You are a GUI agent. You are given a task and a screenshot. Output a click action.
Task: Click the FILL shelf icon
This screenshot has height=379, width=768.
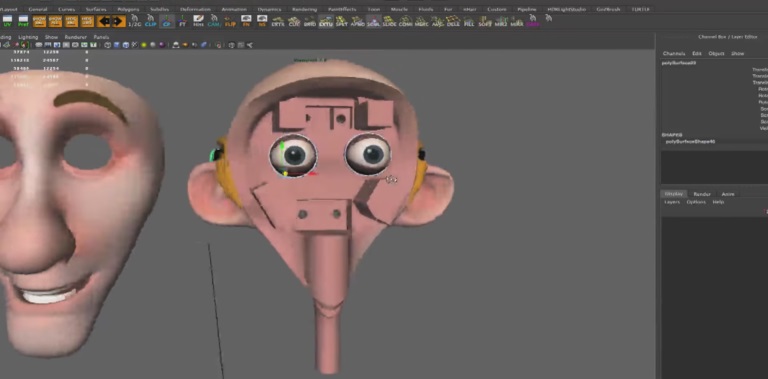pyautogui.click(x=469, y=21)
